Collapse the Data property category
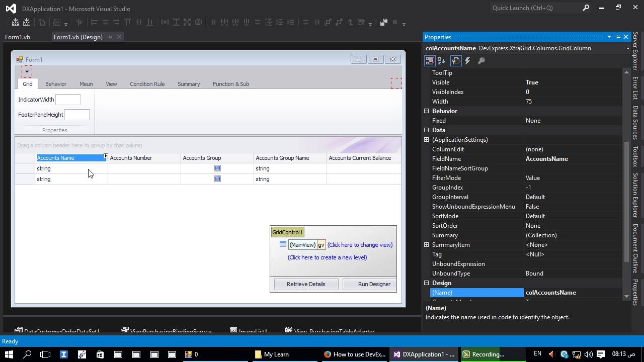The width and height of the screenshot is (644, 362). click(x=427, y=130)
